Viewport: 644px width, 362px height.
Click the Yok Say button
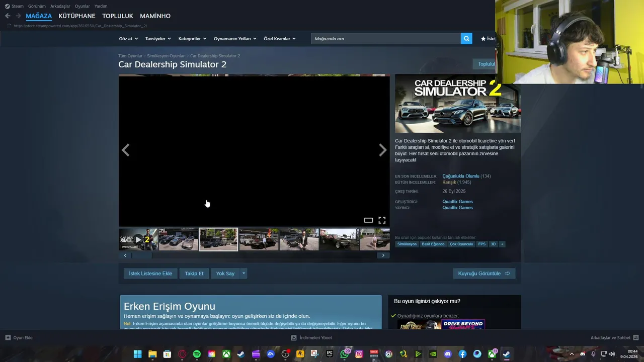225,274
